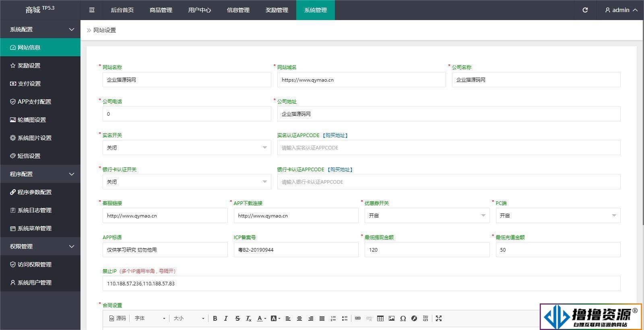Image resolution: width=644 pixels, height=330 pixels.
Task: Open the PC端 dropdown
Action: point(558,215)
